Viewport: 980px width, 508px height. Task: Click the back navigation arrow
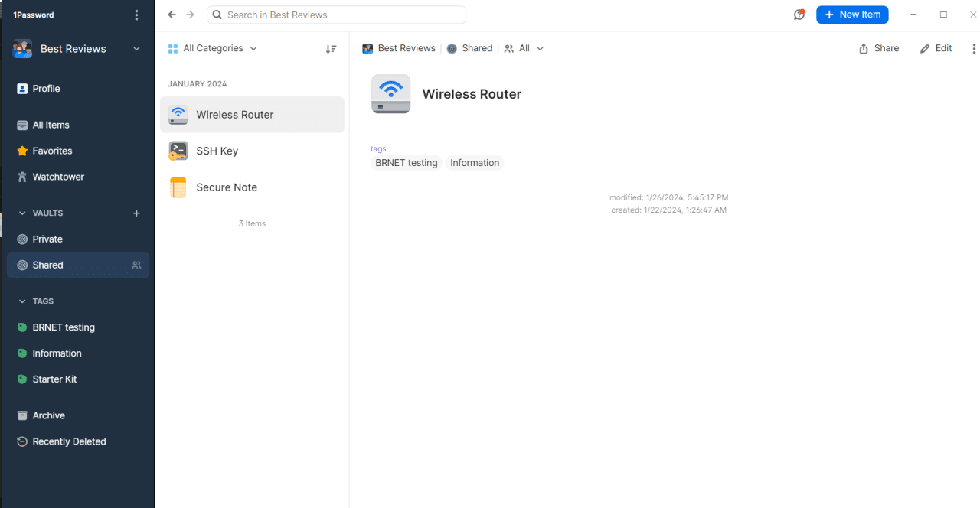pos(171,15)
